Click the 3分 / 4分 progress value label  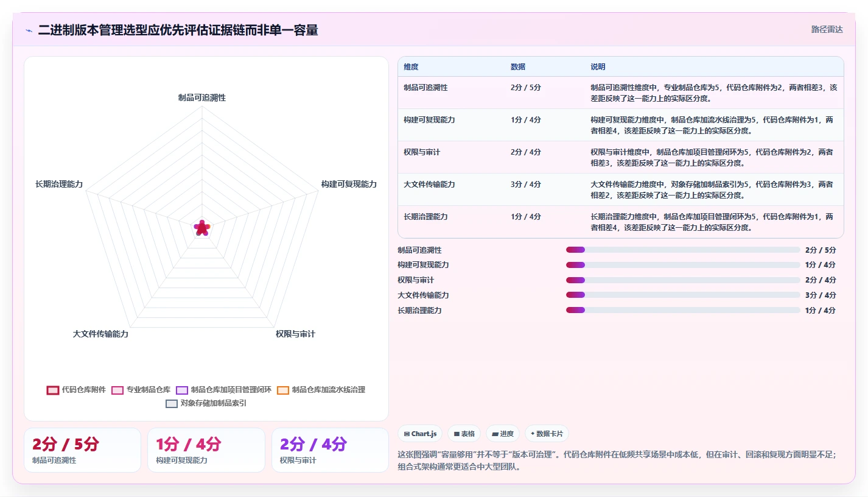(x=821, y=295)
